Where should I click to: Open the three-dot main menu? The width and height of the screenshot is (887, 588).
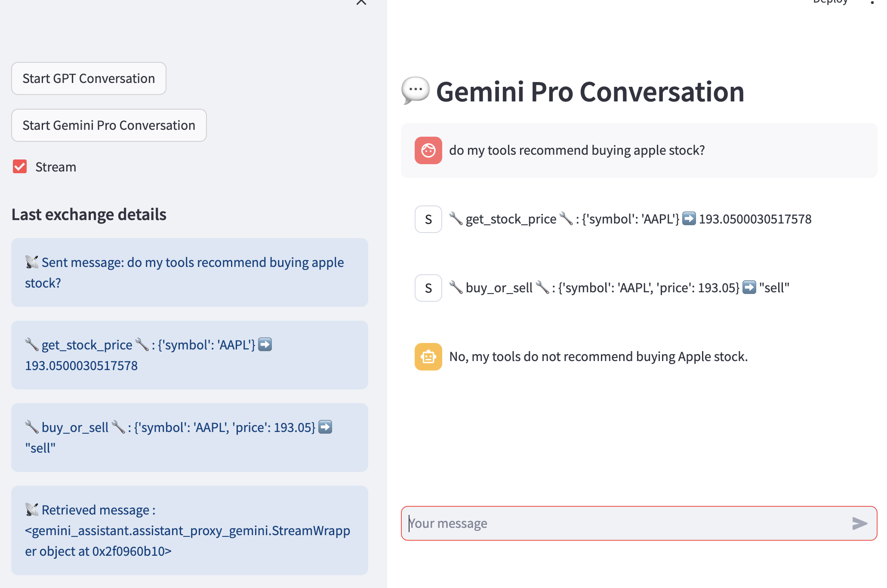coord(872,3)
